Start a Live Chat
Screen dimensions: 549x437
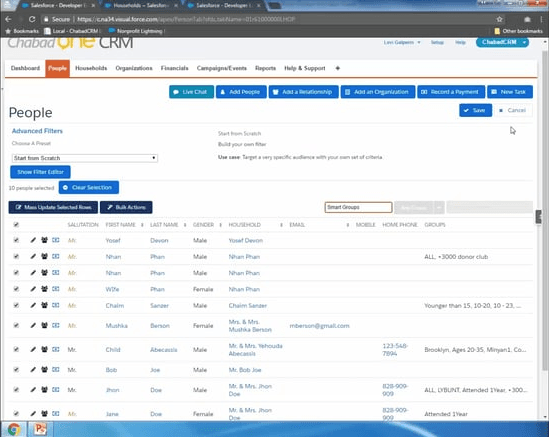tap(191, 92)
